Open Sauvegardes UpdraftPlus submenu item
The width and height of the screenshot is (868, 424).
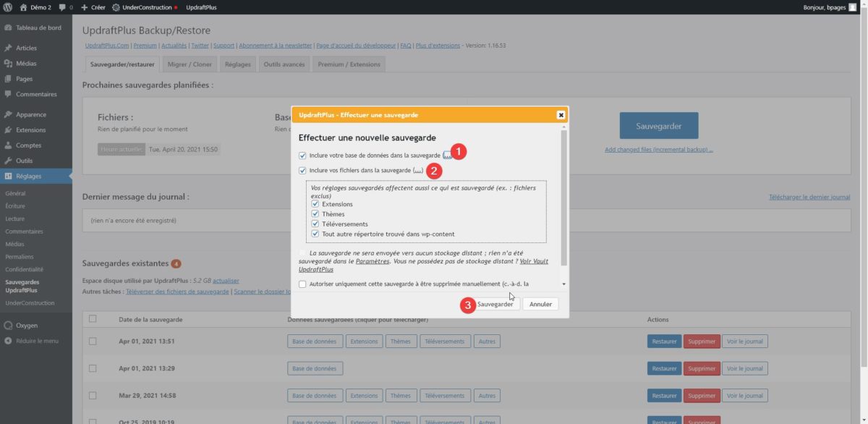(22, 286)
